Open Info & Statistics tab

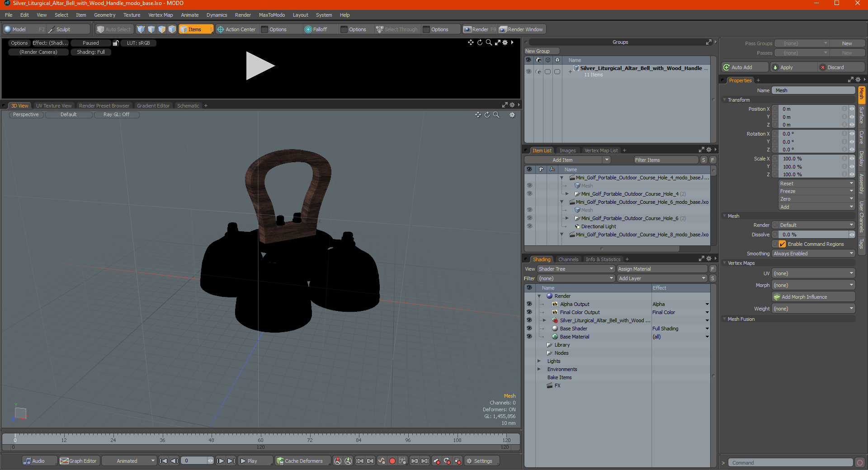(x=603, y=259)
